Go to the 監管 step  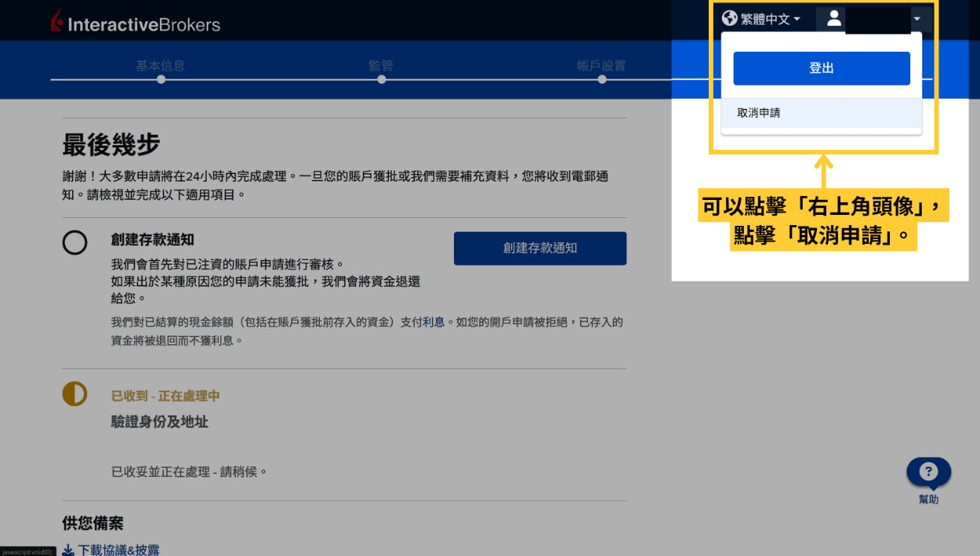tap(381, 66)
